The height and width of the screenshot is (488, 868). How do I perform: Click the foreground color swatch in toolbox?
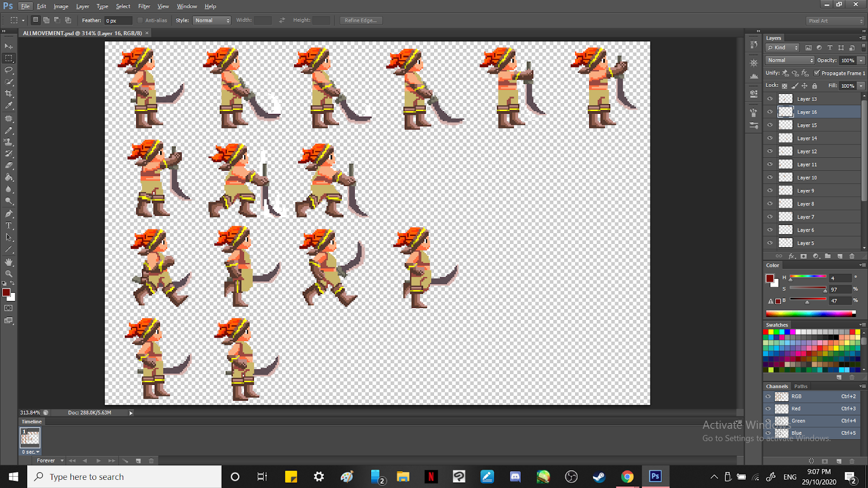coord(6,292)
